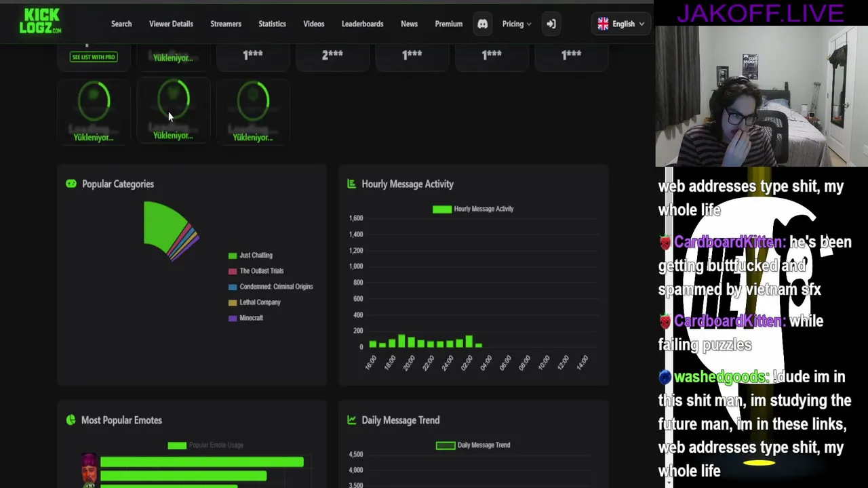This screenshot has height=488, width=868.
Task: Click the Daily Message Trend icon
Action: 351,420
